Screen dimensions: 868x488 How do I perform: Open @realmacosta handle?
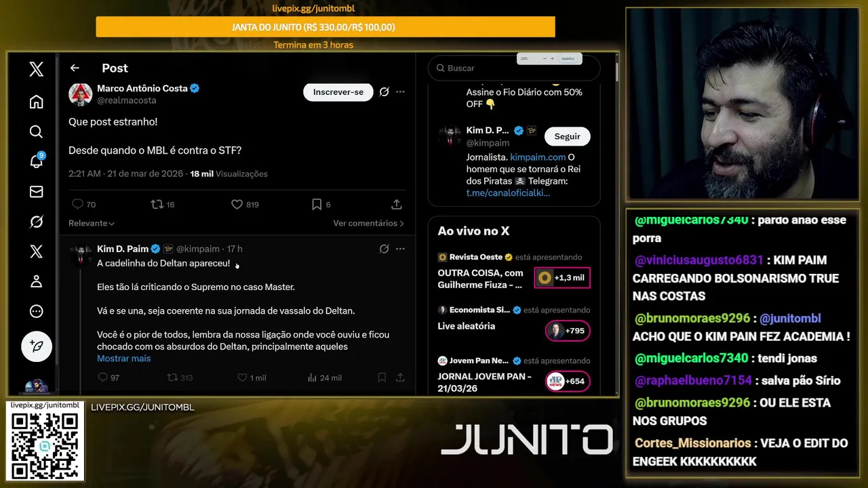[127, 100]
